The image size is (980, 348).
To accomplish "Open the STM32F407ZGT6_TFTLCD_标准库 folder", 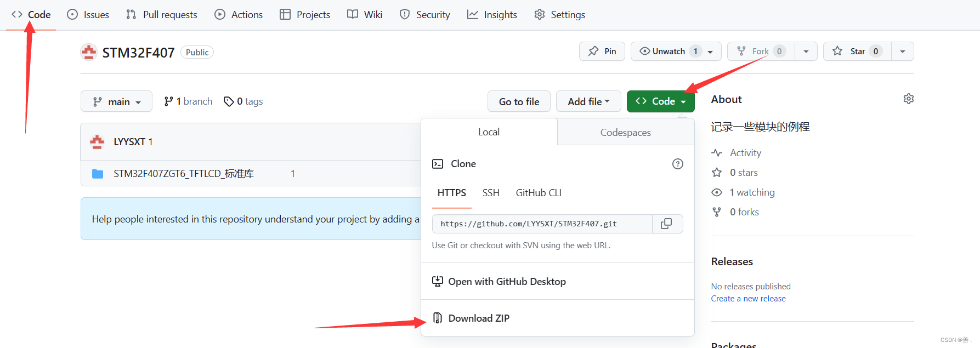I will pyautogui.click(x=184, y=174).
